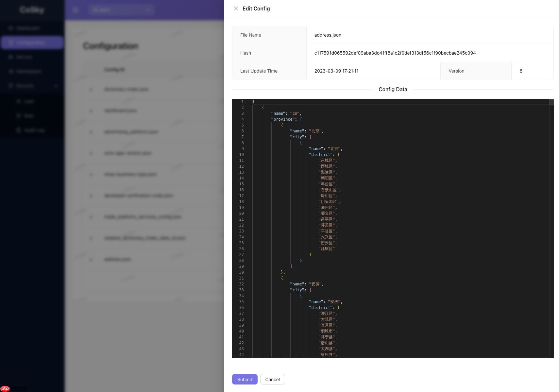559x392 pixels.
Task: Click the Namespace icon in the sidebar
Action: click(x=10, y=71)
